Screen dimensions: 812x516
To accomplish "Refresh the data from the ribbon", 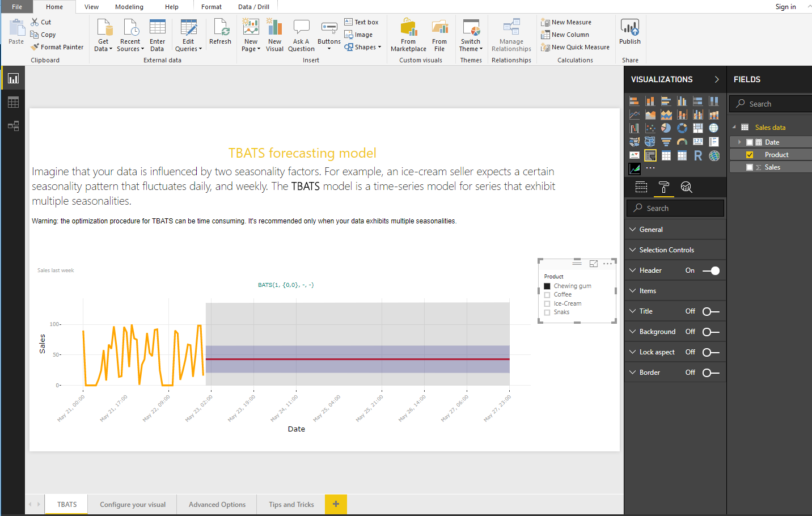I will click(x=221, y=32).
